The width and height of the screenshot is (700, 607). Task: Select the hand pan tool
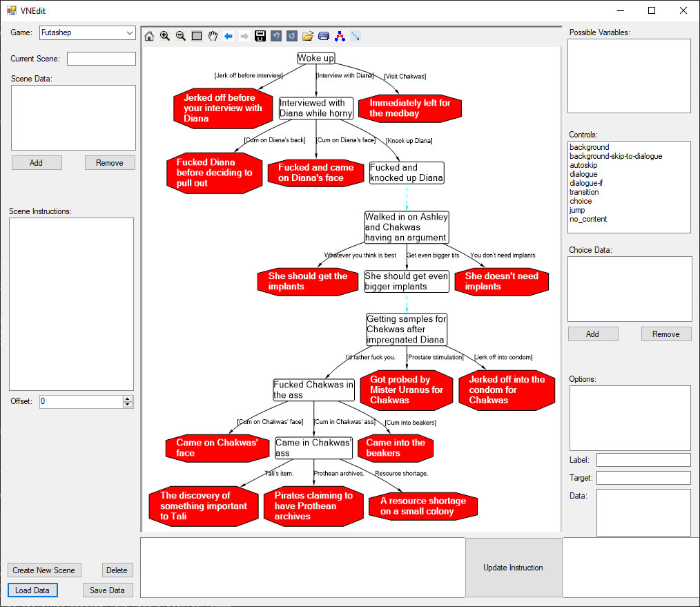(x=213, y=36)
